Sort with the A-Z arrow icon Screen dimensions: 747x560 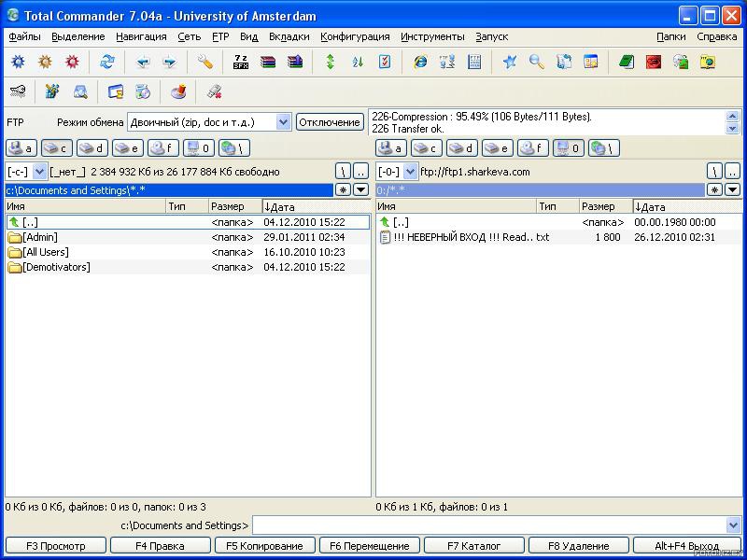point(358,62)
